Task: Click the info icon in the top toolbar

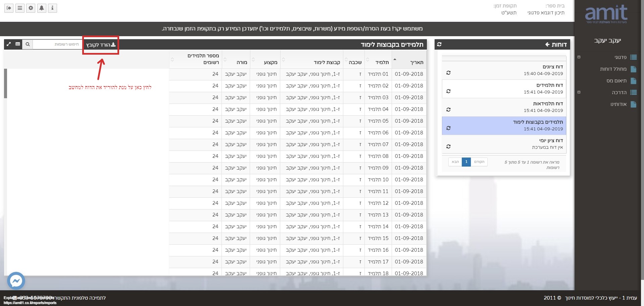Action: (52, 8)
